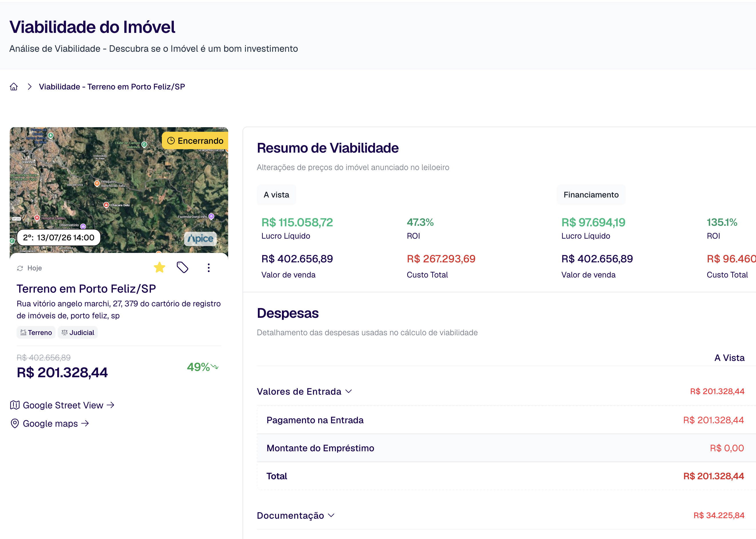Click the Apice auctioneer logo
756x539 pixels.
pos(200,239)
